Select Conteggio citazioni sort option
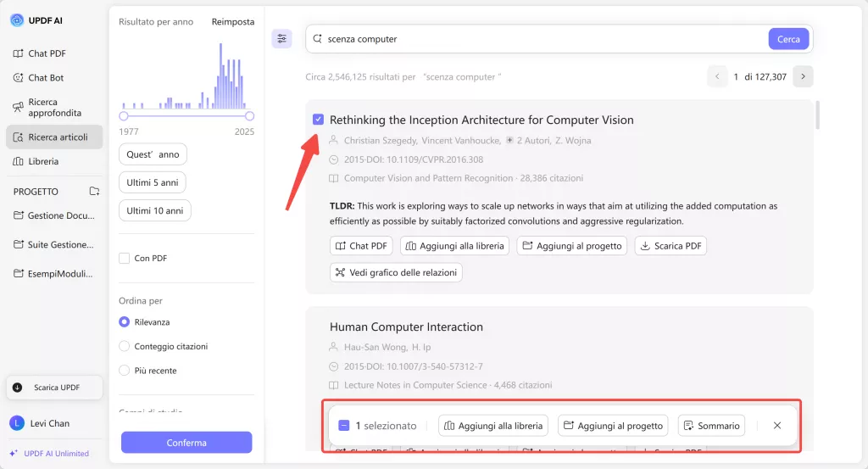 (125, 346)
